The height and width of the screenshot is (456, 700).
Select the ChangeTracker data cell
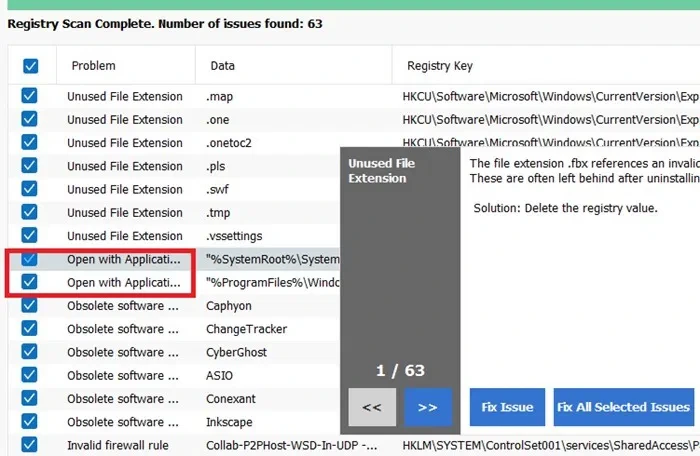246,329
